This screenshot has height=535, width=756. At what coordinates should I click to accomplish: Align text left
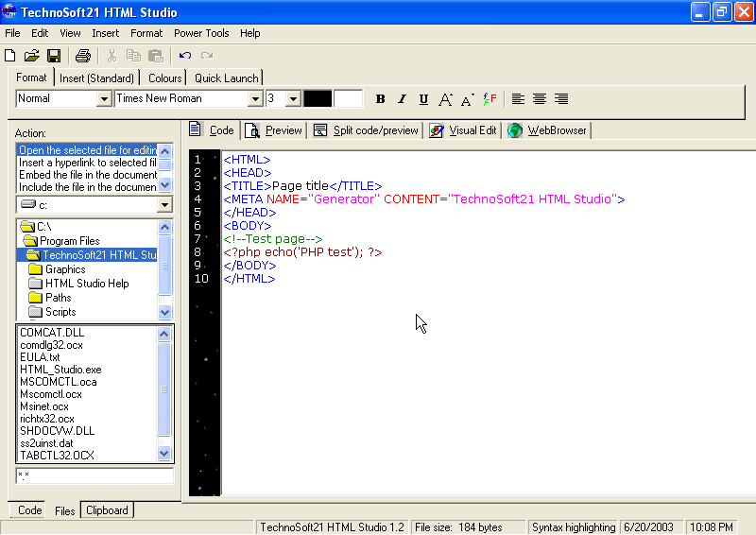[x=518, y=99]
